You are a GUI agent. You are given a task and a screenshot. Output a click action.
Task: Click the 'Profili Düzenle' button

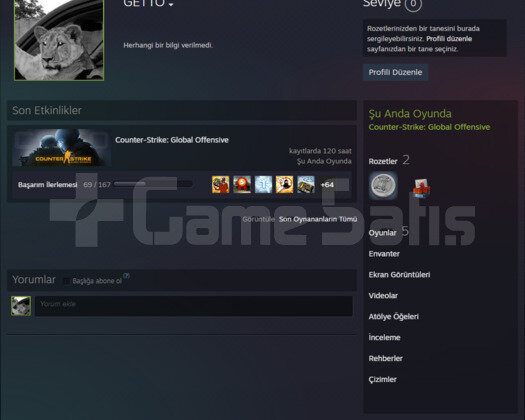[x=395, y=72]
